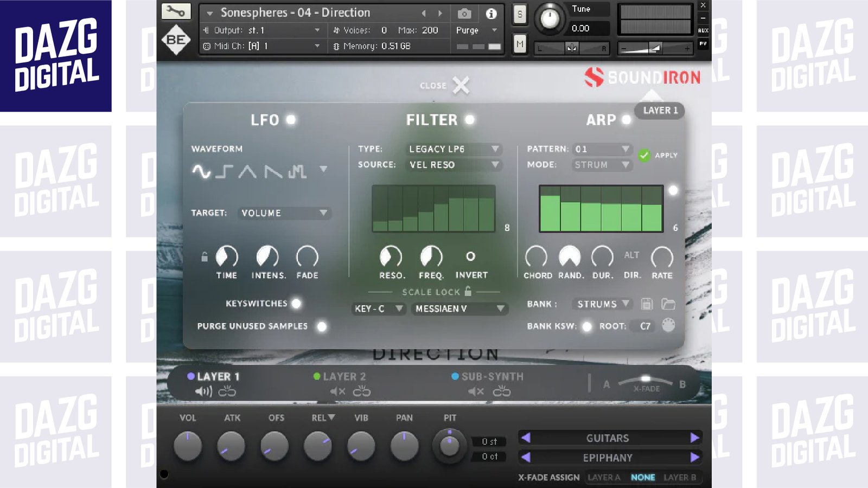
Task: Click Sub-Synth link chain icon
Action: pyautogui.click(x=501, y=391)
